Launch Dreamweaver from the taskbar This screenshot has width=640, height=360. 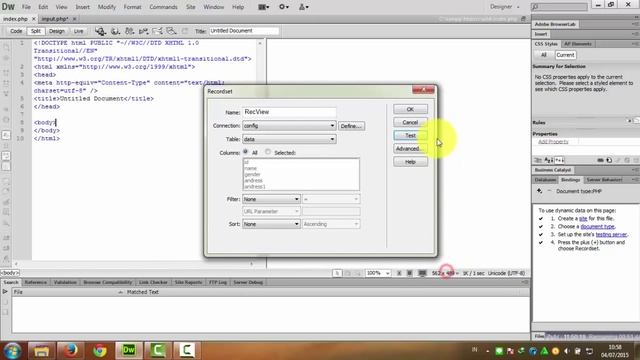(129, 350)
